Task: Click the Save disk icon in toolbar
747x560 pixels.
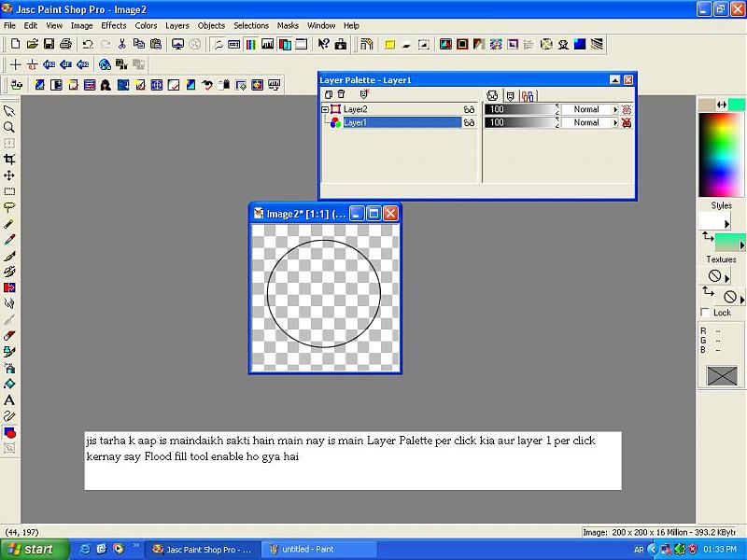Action: tap(49, 44)
